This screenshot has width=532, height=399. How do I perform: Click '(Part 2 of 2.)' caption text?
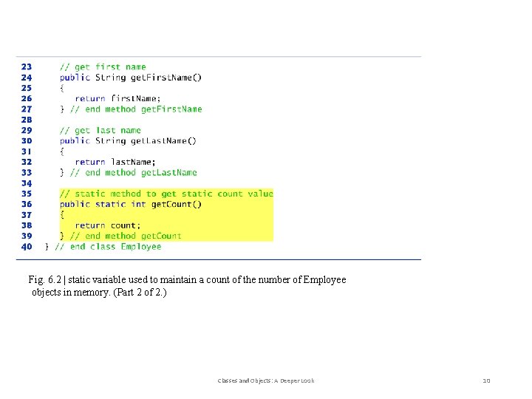coord(140,292)
